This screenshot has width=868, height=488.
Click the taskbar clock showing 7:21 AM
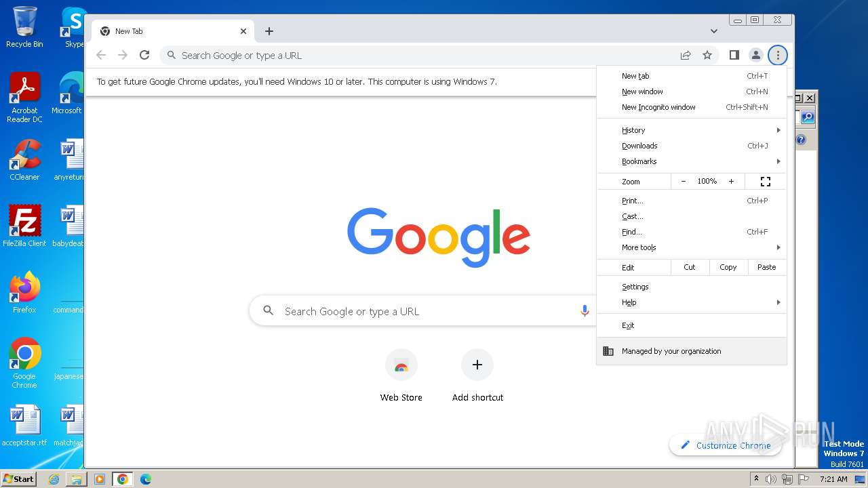click(833, 479)
